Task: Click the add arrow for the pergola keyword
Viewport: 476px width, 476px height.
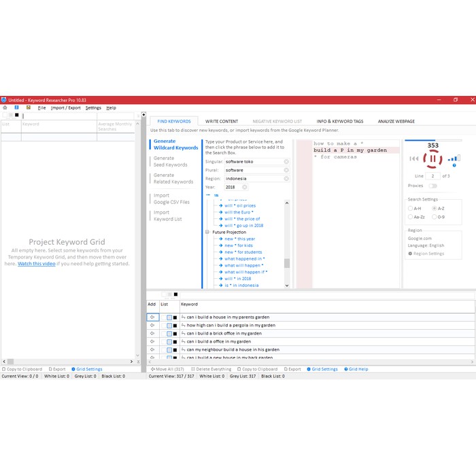Action: coord(152,325)
